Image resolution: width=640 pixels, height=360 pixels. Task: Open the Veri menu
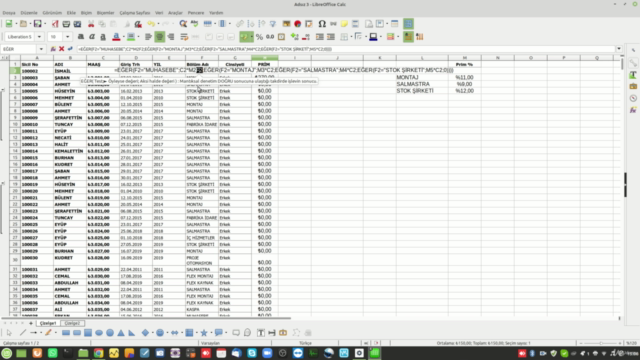tap(159, 13)
